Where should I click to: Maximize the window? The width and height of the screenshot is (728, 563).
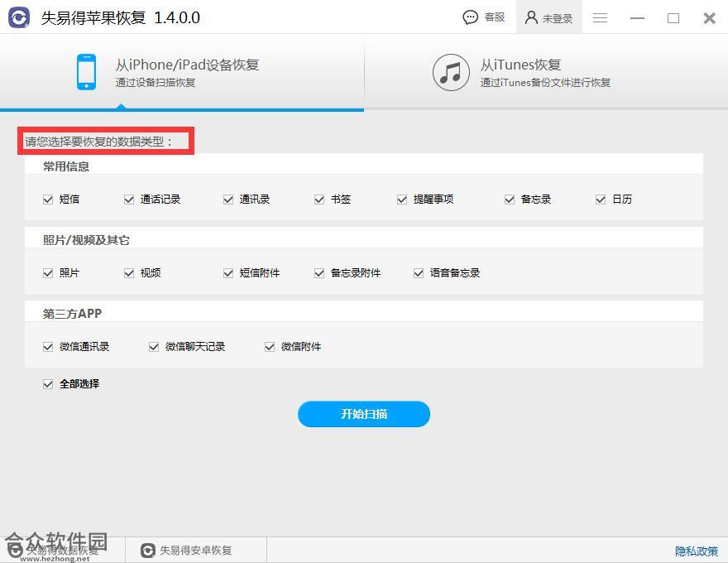coord(673,17)
